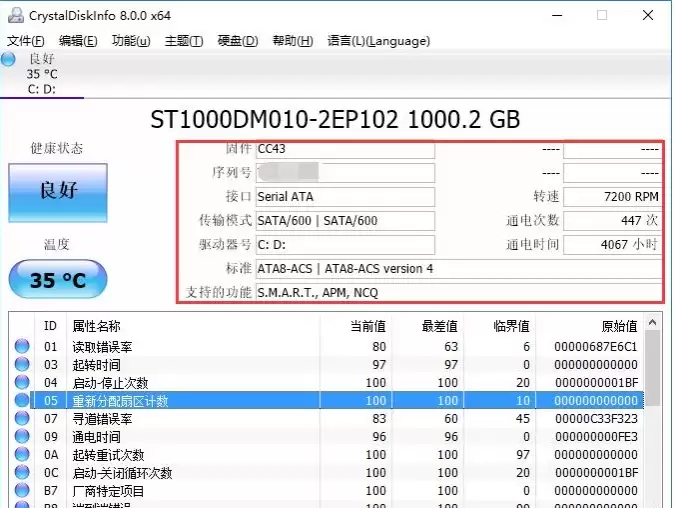The image size is (675, 508).
Task: Open the 语言(L)(Language) menu
Action: click(x=378, y=41)
